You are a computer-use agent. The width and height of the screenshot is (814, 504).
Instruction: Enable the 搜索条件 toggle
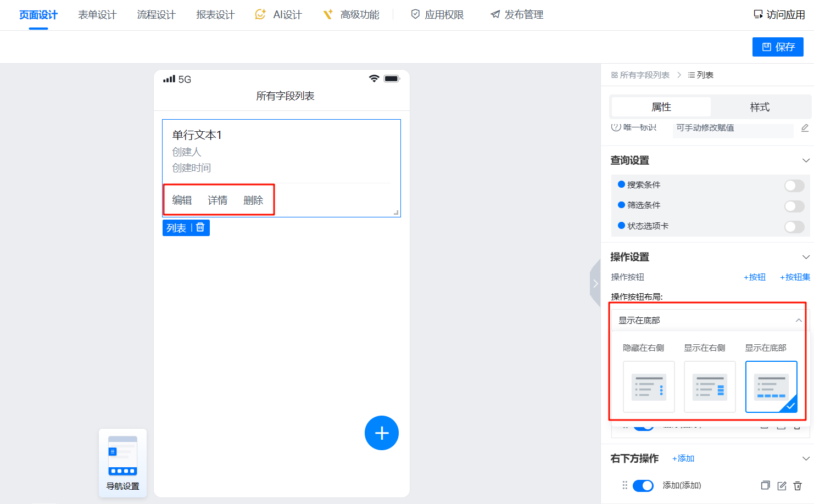[x=794, y=186]
